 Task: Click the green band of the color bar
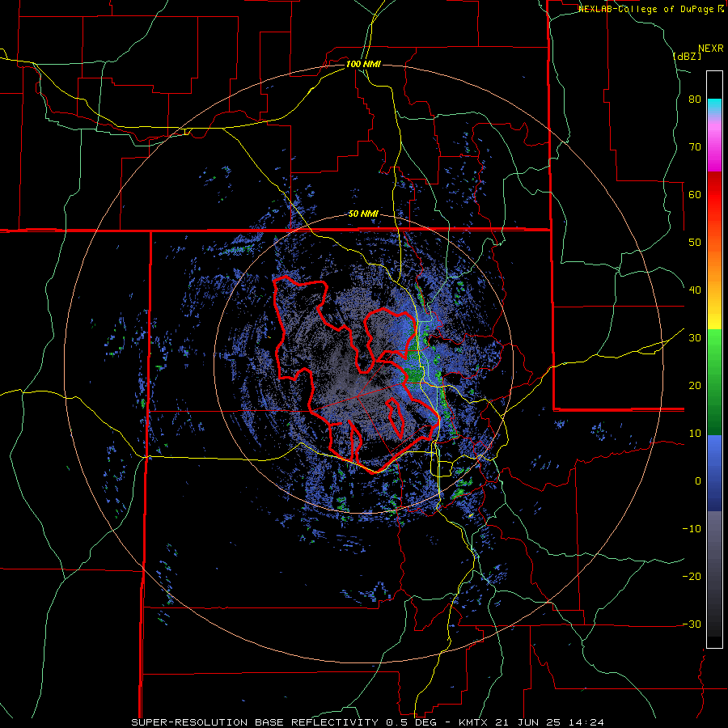point(714,382)
